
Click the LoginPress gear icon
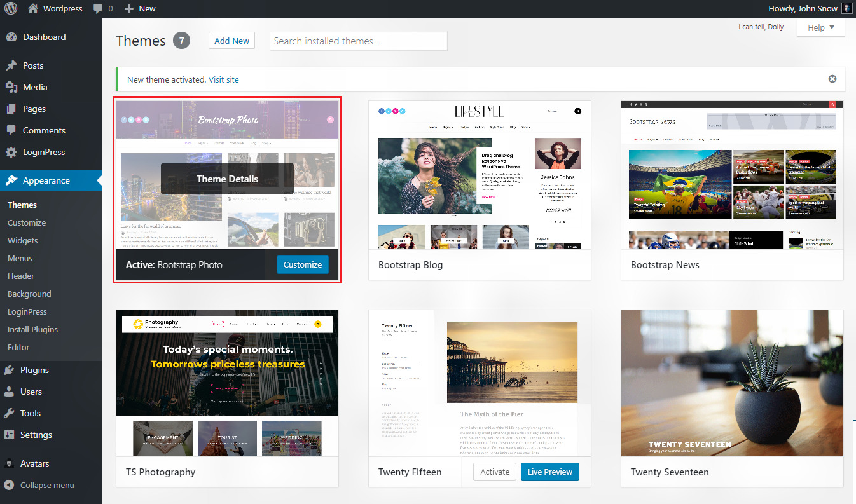11,152
